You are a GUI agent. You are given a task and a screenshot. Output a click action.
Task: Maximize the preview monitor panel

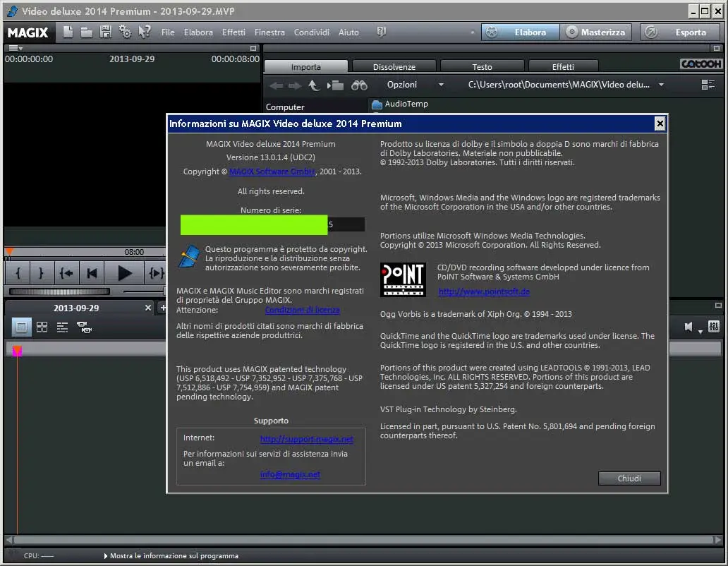pos(253,48)
